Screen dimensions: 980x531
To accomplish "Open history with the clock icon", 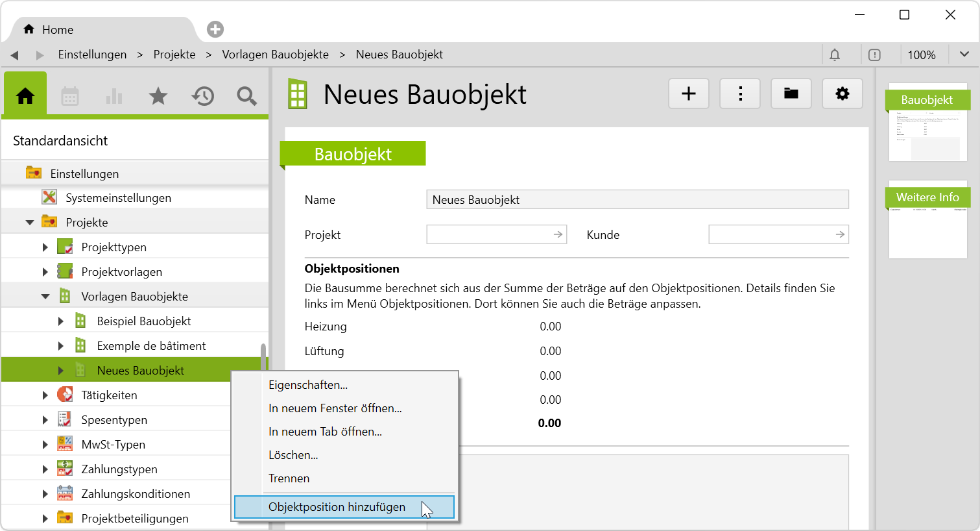I will point(202,97).
